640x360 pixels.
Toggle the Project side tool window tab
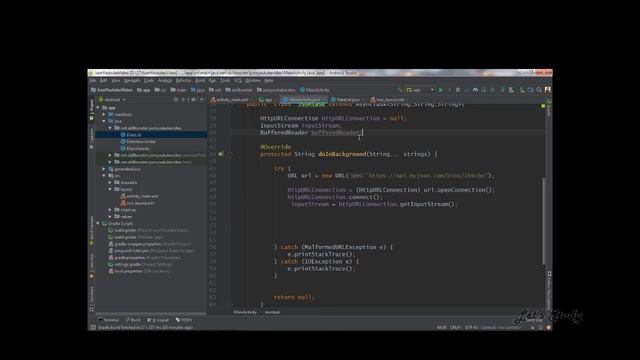click(91, 110)
